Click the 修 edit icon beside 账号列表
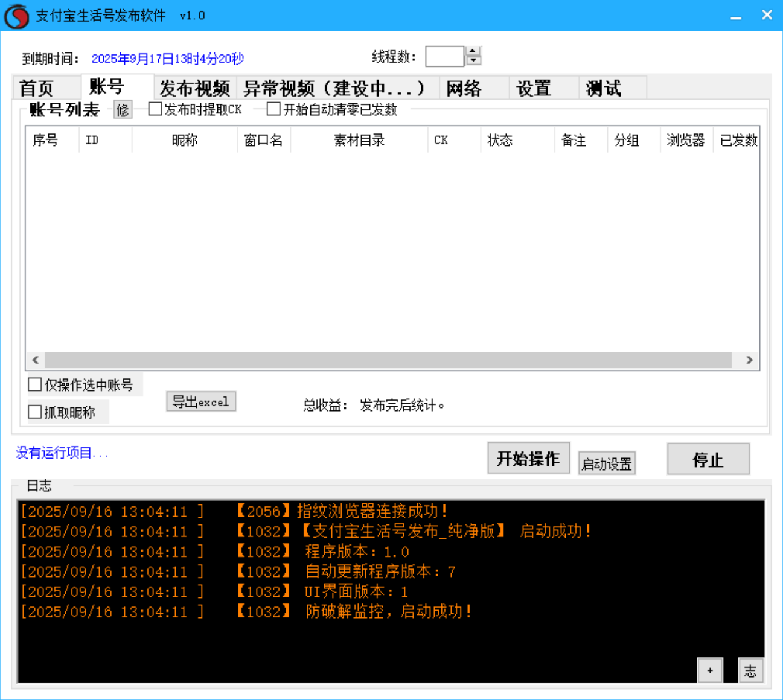The height and width of the screenshot is (700, 783). click(x=123, y=110)
